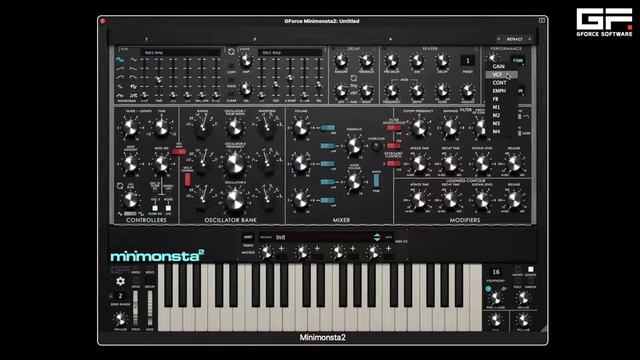640x360 pixels.
Task: Open the right Osc1 Amp destination dropdown
Action: point(290,52)
